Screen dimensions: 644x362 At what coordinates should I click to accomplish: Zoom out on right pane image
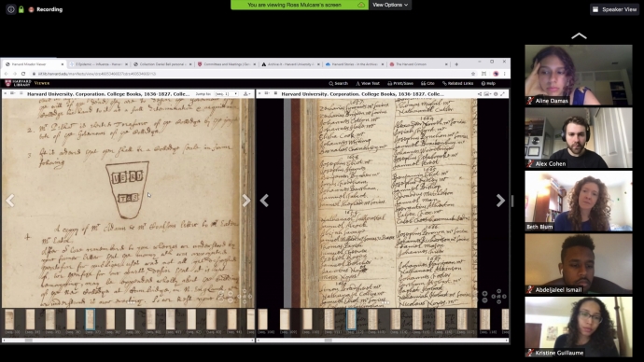pyautogui.click(x=484, y=300)
